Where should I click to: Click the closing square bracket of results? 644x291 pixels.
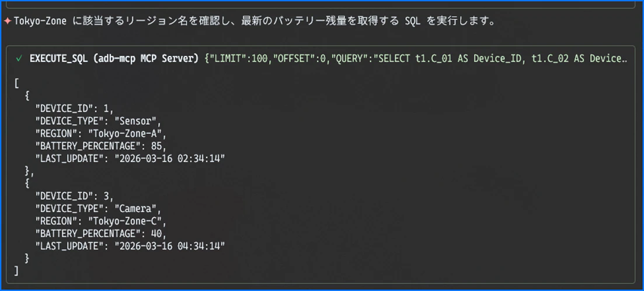(16, 271)
